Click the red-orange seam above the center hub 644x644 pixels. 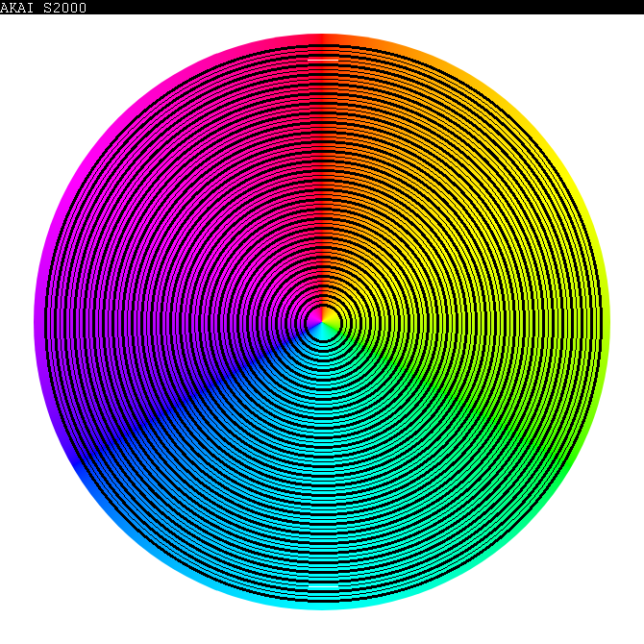pyautogui.click(x=322, y=192)
